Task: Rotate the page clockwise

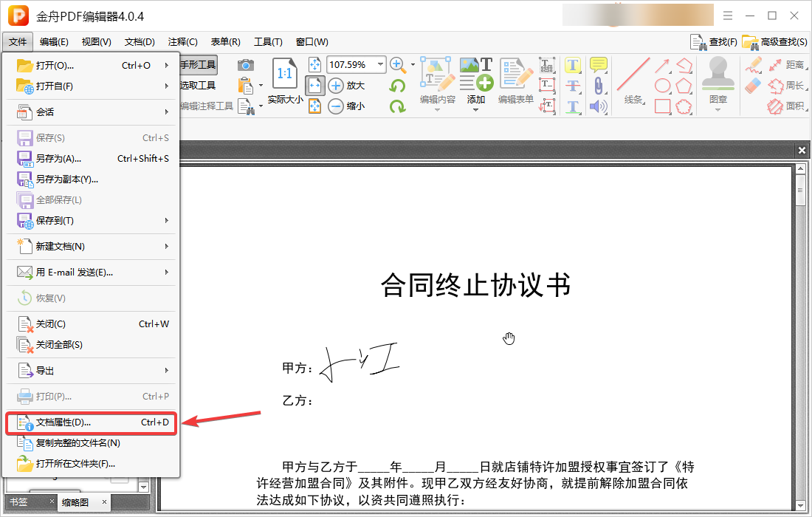Action: click(x=397, y=106)
